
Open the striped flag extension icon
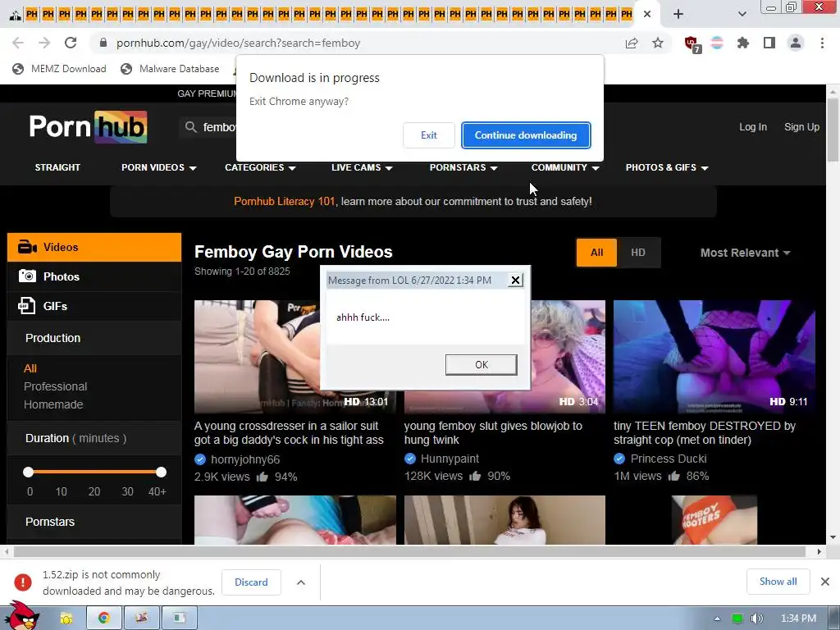(x=717, y=43)
